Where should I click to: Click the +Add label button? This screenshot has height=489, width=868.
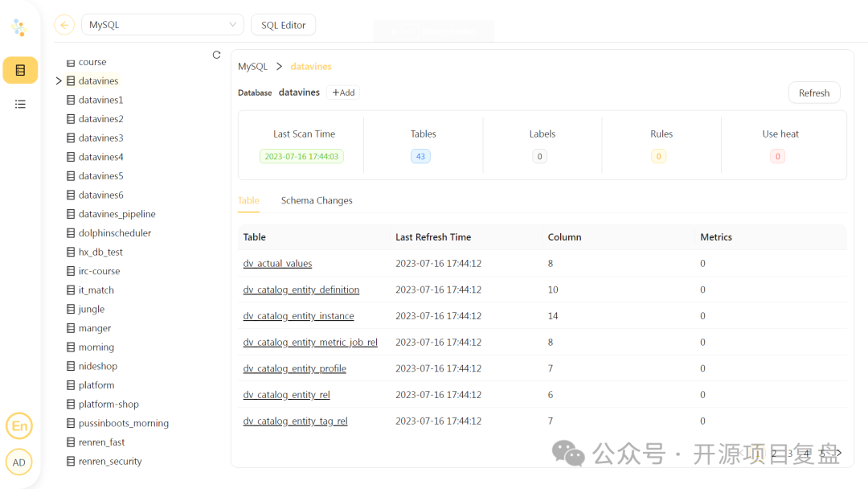343,92
